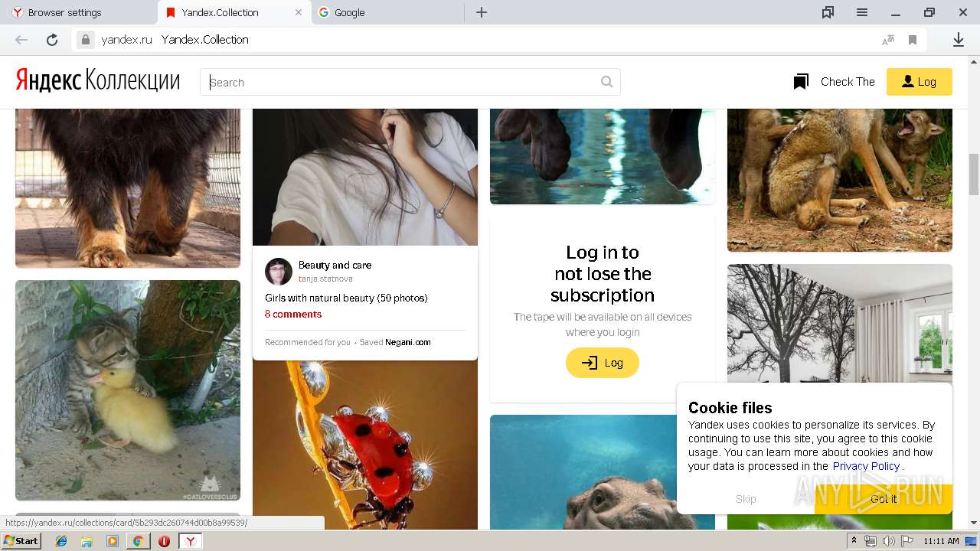The width and height of the screenshot is (980, 551).
Task: Open the 8 comments link
Action: point(293,314)
